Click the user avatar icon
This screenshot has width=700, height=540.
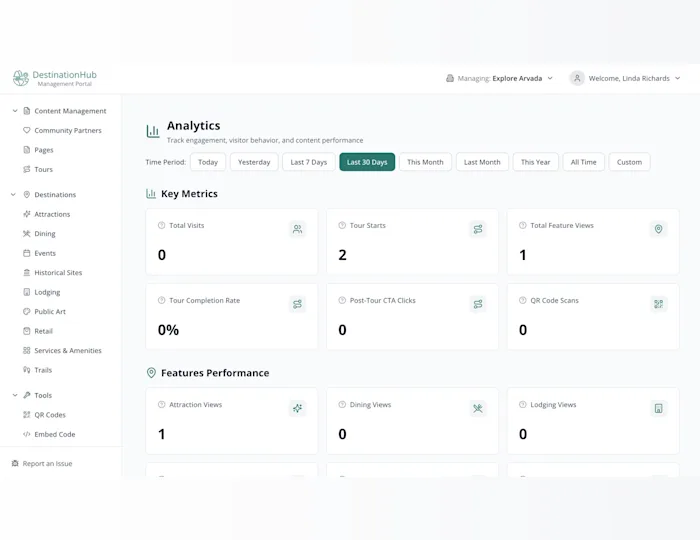coord(577,78)
